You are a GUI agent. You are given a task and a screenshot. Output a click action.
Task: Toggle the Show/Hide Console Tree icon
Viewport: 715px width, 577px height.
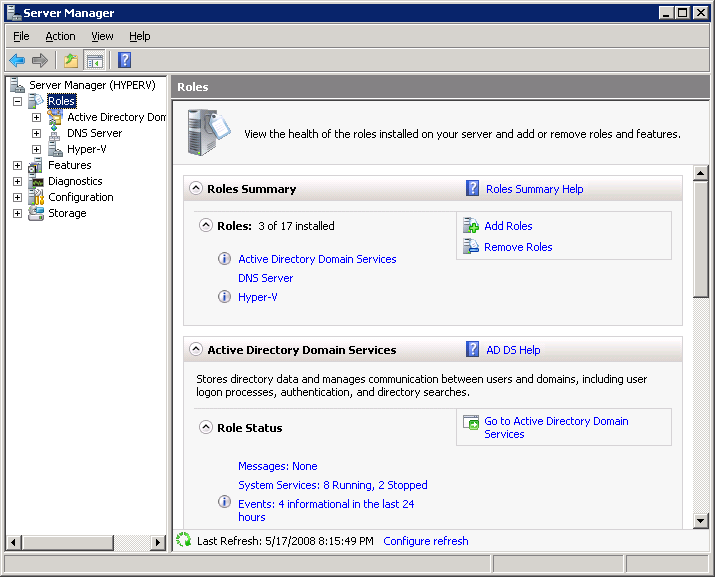pos(95,60)
